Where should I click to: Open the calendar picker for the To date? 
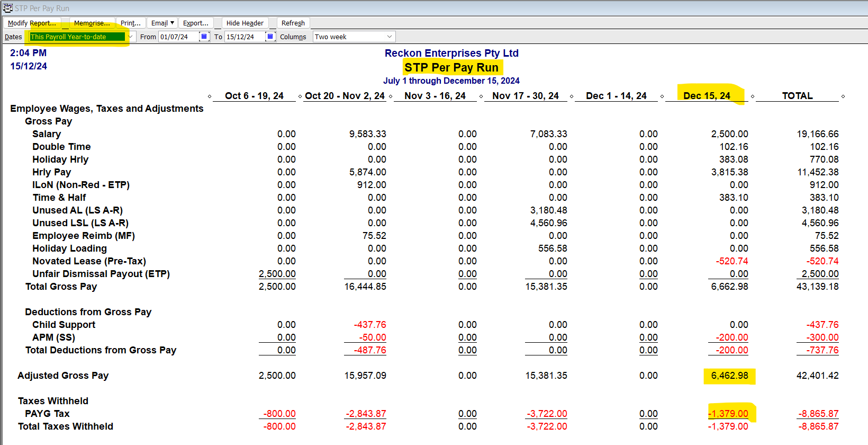[x=270, y=37]
